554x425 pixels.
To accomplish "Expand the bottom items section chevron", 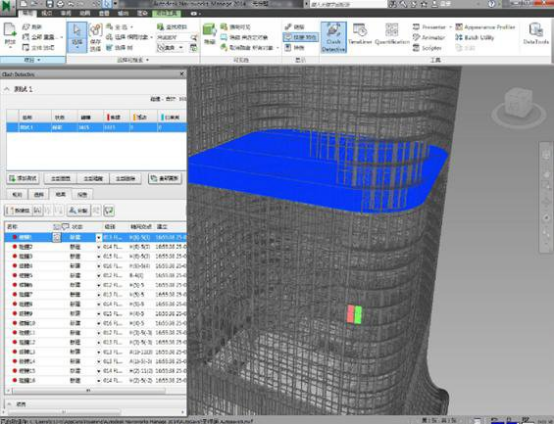I will click(9, 404).
